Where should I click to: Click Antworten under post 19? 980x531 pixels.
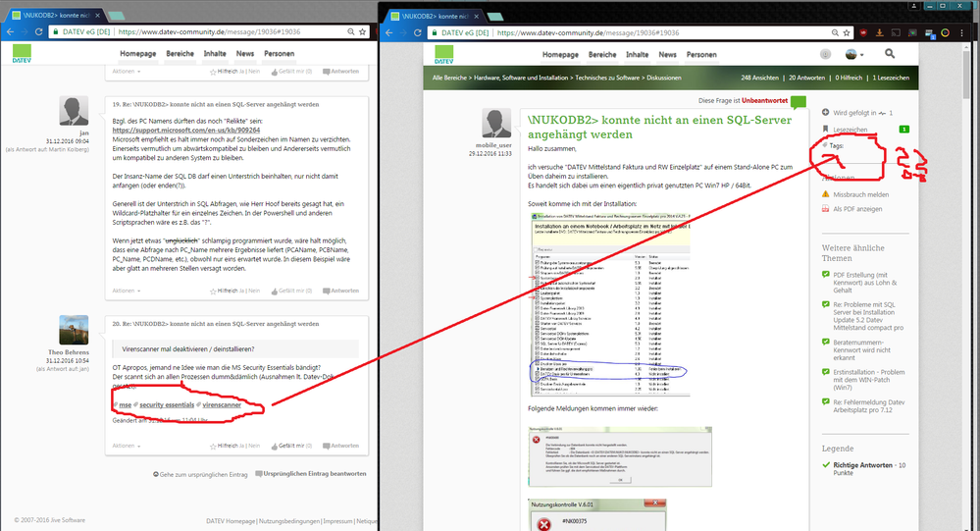point(341,291)
